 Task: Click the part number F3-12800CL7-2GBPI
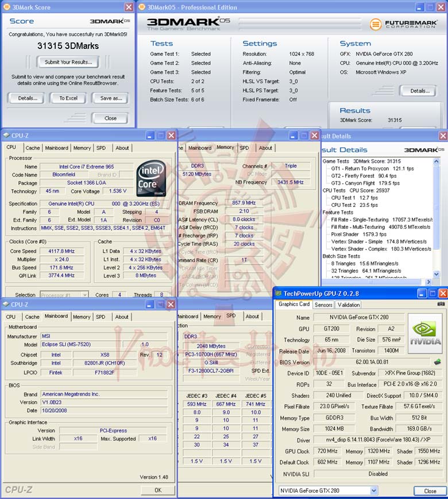pos(211,371)
